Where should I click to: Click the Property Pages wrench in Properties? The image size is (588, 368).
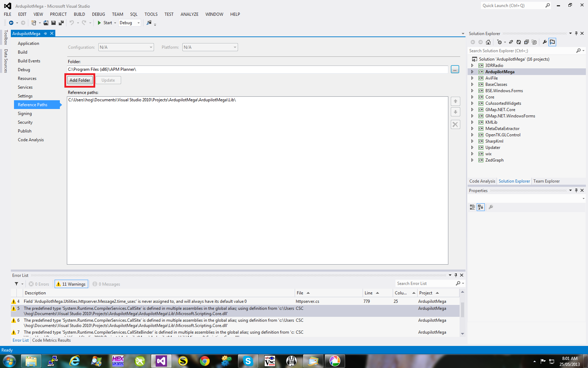pyautogui.click(x=491, y=207)
